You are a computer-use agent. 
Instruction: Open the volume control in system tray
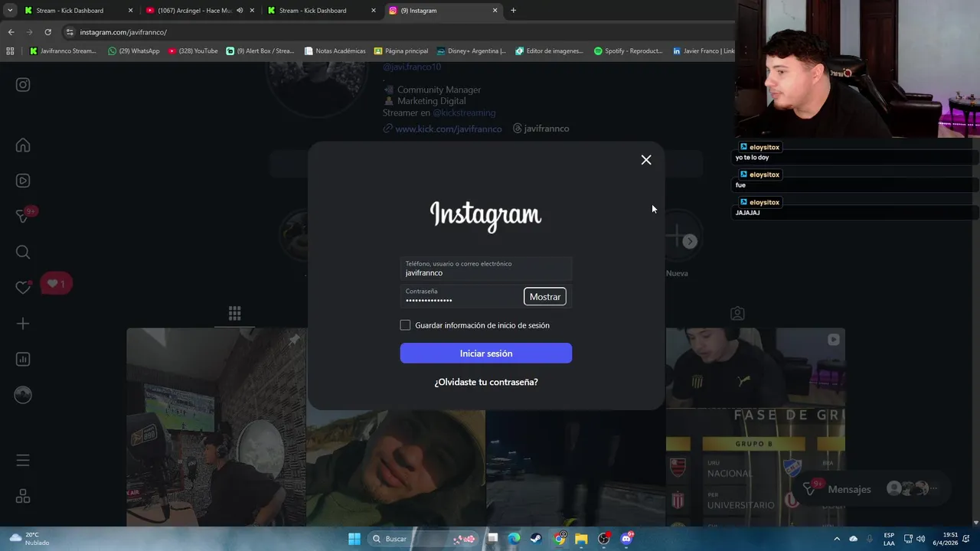920,539
